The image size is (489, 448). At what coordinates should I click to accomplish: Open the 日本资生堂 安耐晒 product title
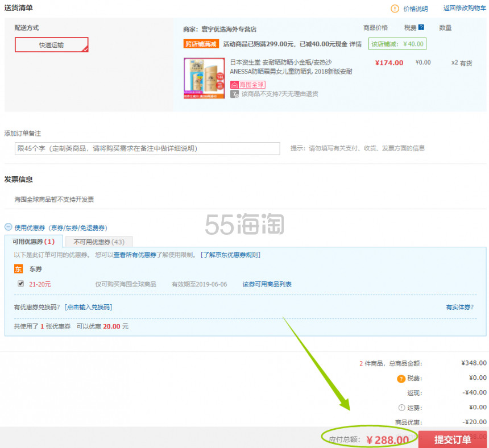(291, 67)
